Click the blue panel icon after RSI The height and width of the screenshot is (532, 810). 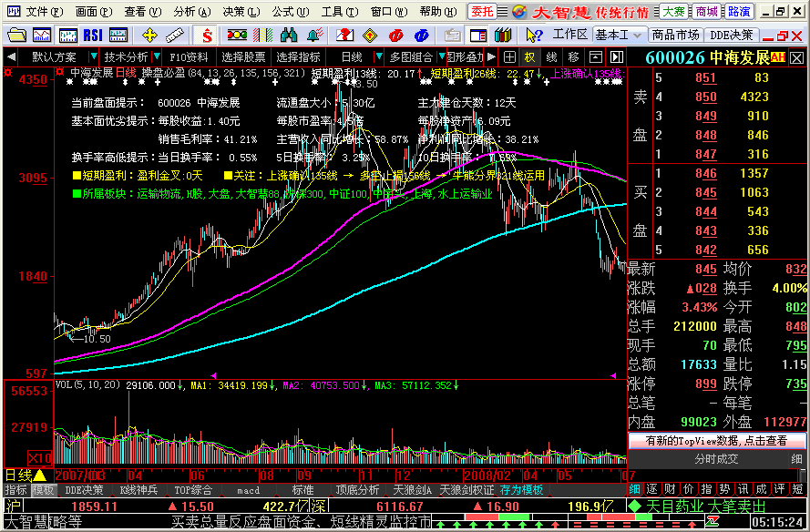(118, 36)
